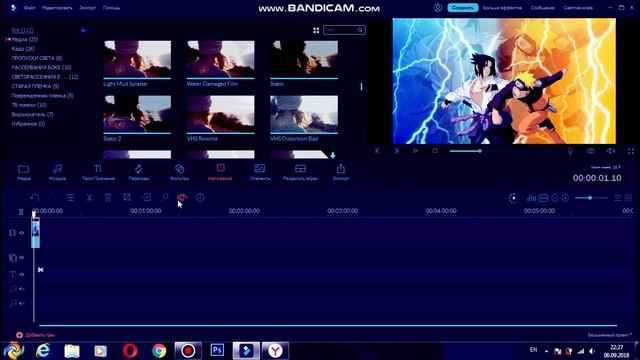Select the Water Damaged Film overlay thumbnail
This screenshot has height=360, width=640.
[220, 60]
